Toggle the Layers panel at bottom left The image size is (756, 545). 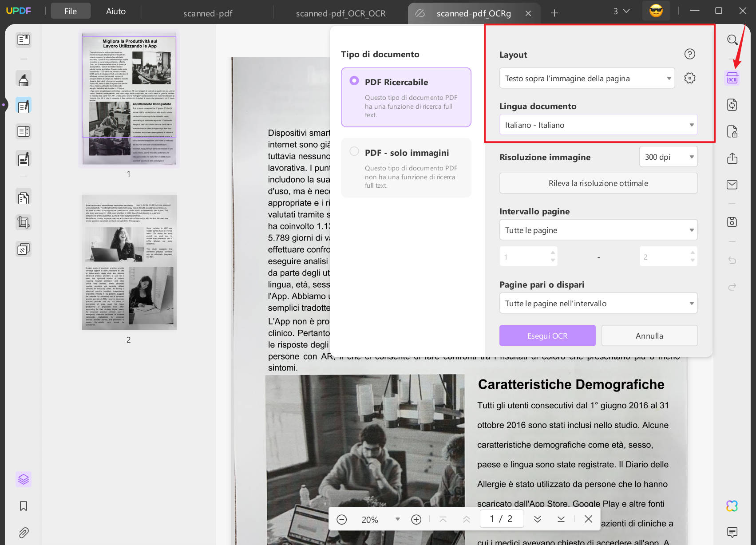(x=23, y=479)
